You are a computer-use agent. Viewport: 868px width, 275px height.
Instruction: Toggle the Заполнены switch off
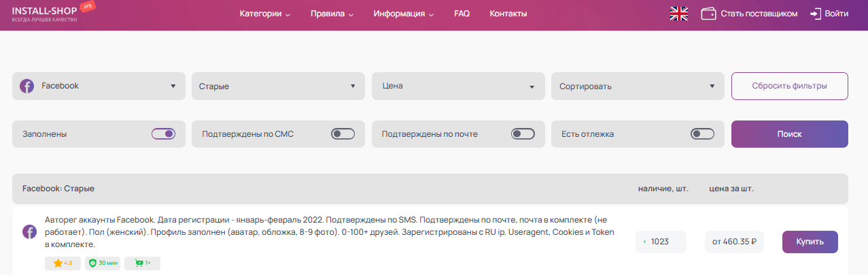(x=163, y=134)
